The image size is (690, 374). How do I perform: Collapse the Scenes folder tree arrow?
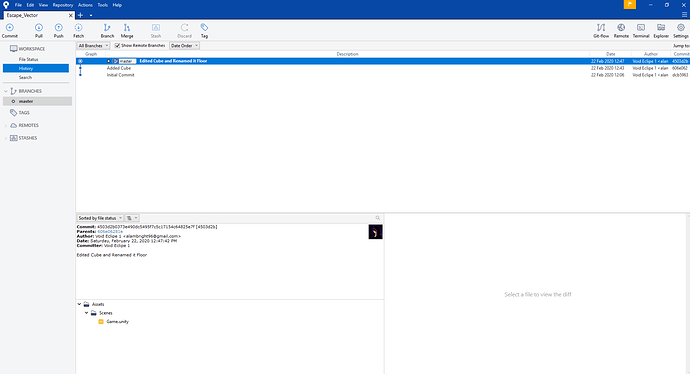point(86,313)
